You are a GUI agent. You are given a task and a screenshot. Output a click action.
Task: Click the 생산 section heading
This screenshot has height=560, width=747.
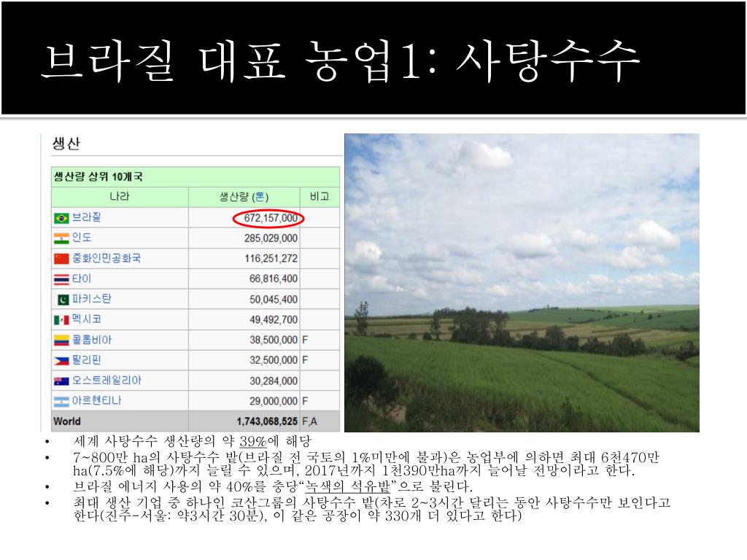(66, 143)
